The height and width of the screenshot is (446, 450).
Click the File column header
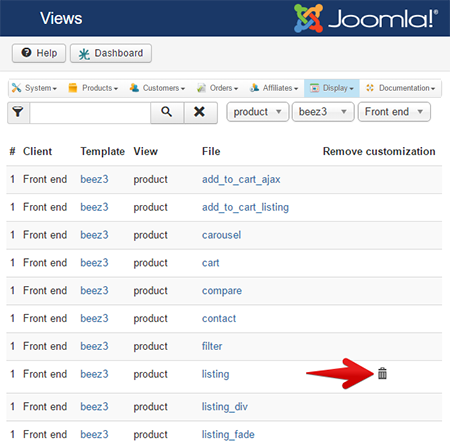pyautogui.click(x=211, y=151)
